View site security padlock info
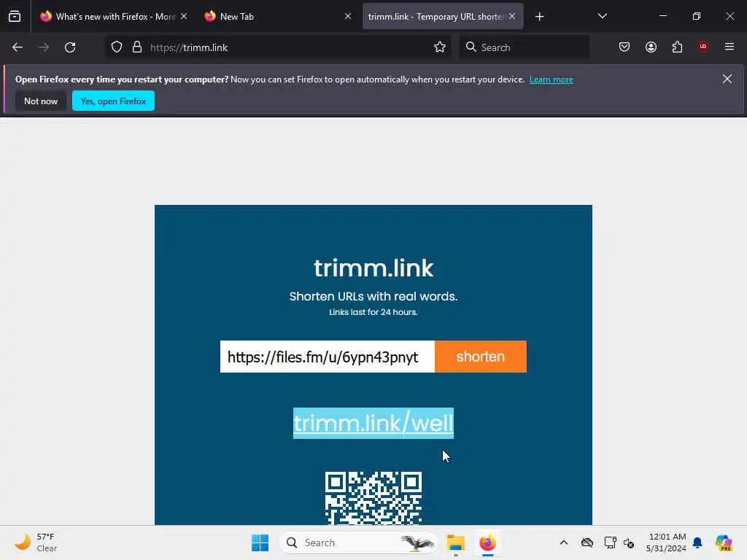 137,47
